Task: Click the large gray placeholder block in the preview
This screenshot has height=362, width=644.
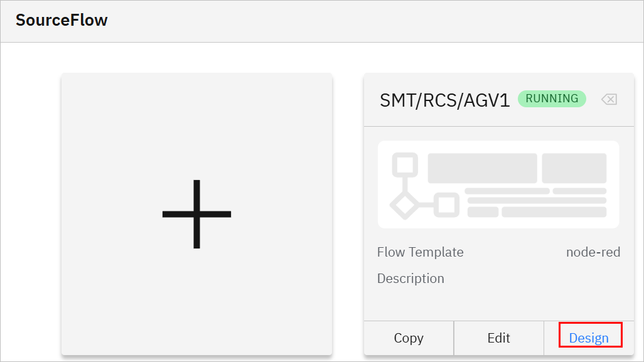Action: [x=482, y=168]
